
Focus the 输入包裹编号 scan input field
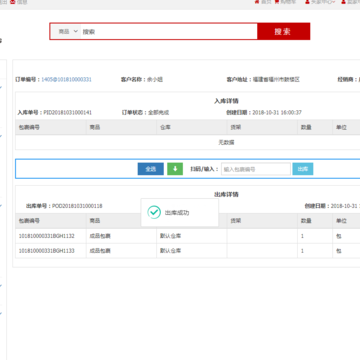coord(256,169)
